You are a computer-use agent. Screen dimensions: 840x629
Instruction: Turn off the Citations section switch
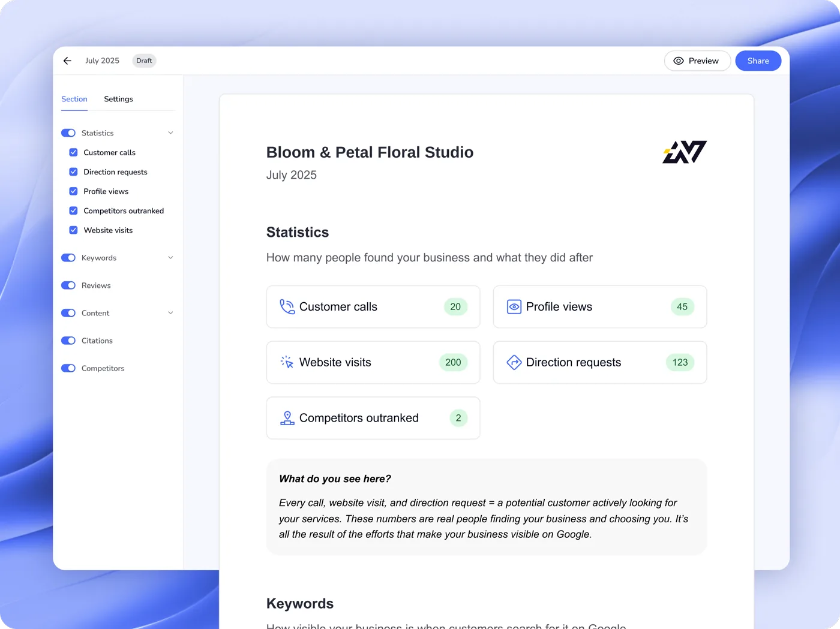(x=68, y=341)
